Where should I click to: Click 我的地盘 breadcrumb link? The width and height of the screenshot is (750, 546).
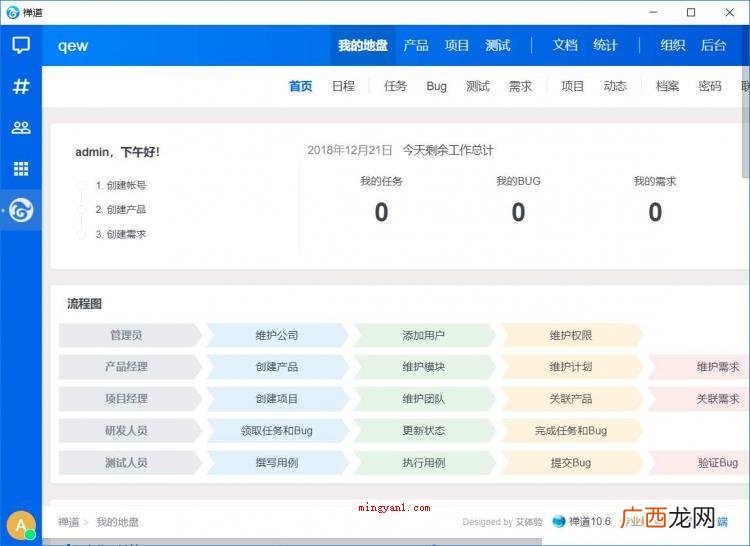click(118, 522)
